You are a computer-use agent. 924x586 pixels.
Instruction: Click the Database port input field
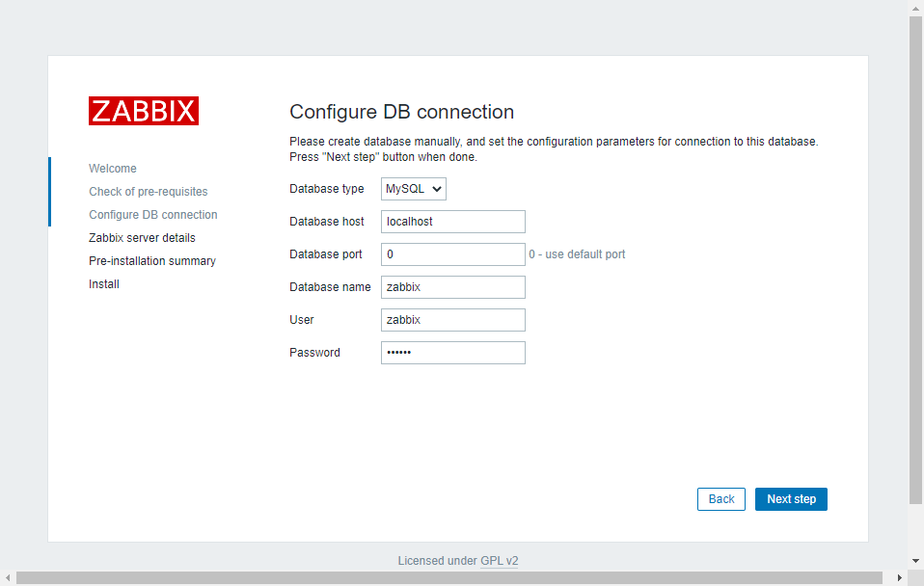(x=453, y=254)
